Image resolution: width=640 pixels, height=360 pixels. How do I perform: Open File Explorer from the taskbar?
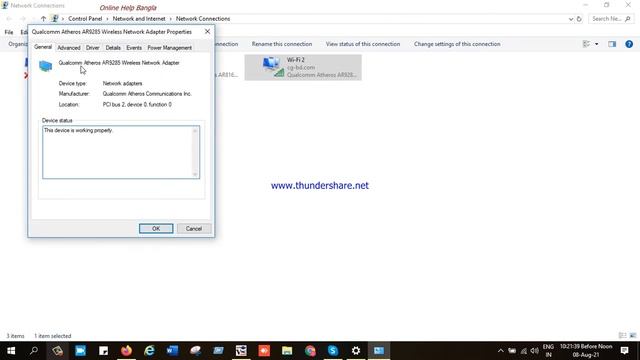click(x=287, y=351)
